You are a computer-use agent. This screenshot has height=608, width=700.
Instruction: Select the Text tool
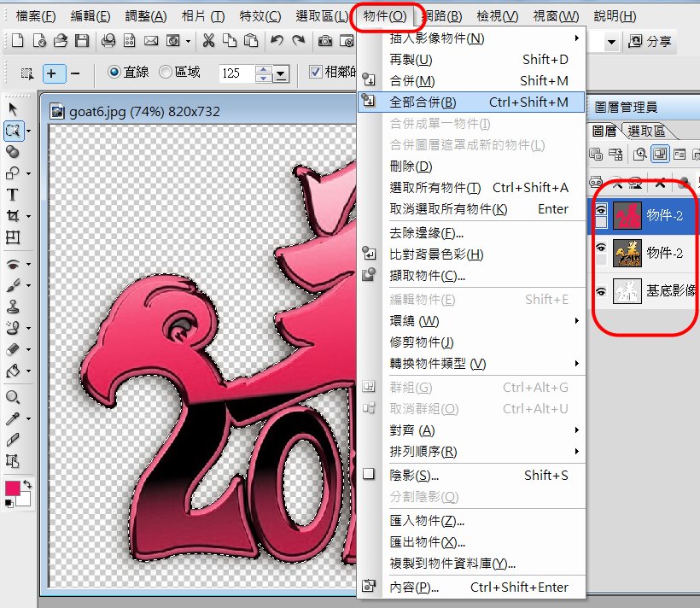pos(13,195)
